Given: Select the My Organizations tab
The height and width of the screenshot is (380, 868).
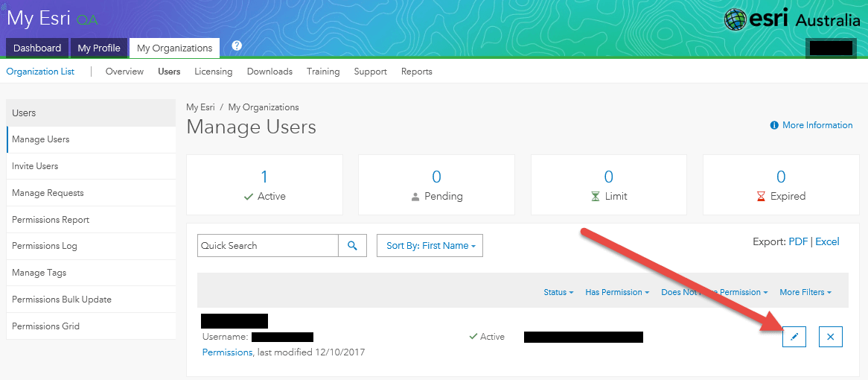Looking at the screenshot, I should tap(174, 48).
